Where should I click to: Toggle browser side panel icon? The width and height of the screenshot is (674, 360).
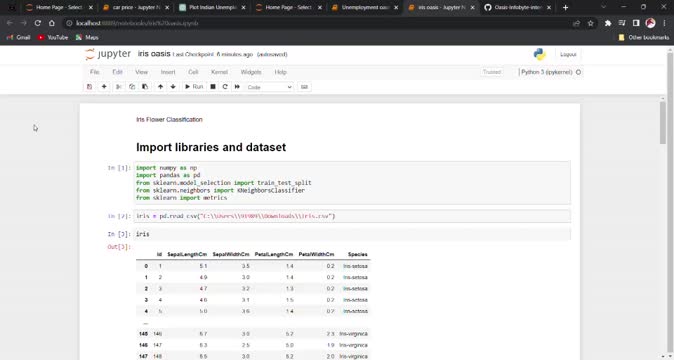[636, 23]
